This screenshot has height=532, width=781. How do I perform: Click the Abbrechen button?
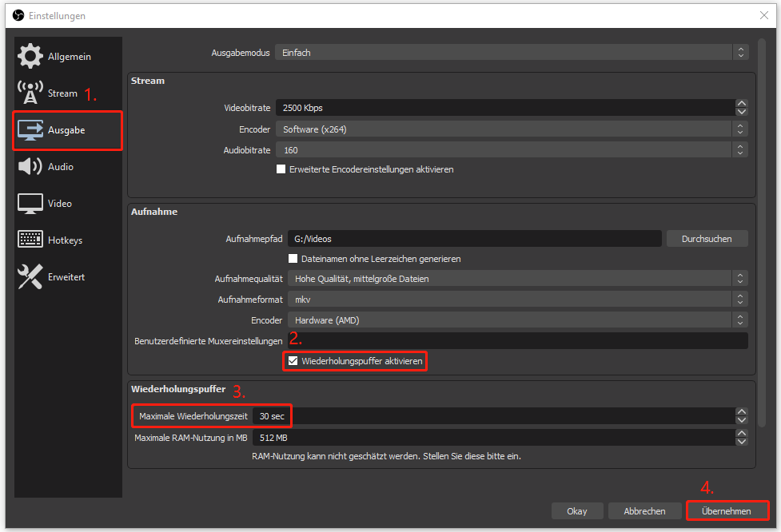pyautogui.click(x=644, y=511)
